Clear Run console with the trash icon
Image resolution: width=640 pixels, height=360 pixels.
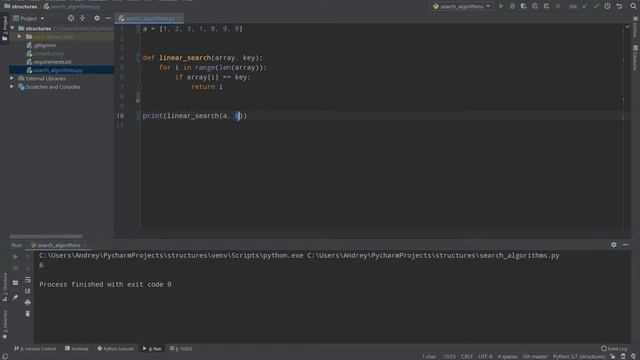click(28, 313)
